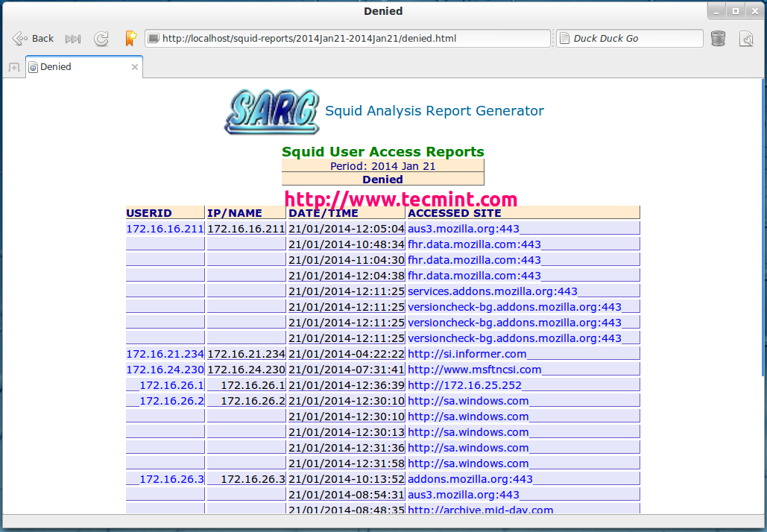Screen dimensions: 767x532
Task: Click IP/NAME cell 172.16.21.234
Action: (246, 353)
